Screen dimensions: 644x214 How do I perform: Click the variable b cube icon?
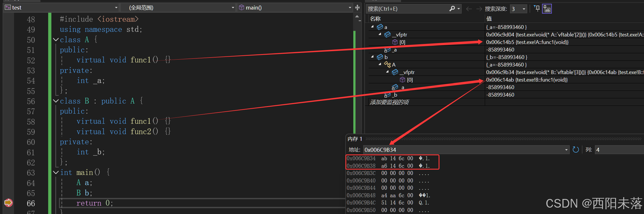coord(380,57)
